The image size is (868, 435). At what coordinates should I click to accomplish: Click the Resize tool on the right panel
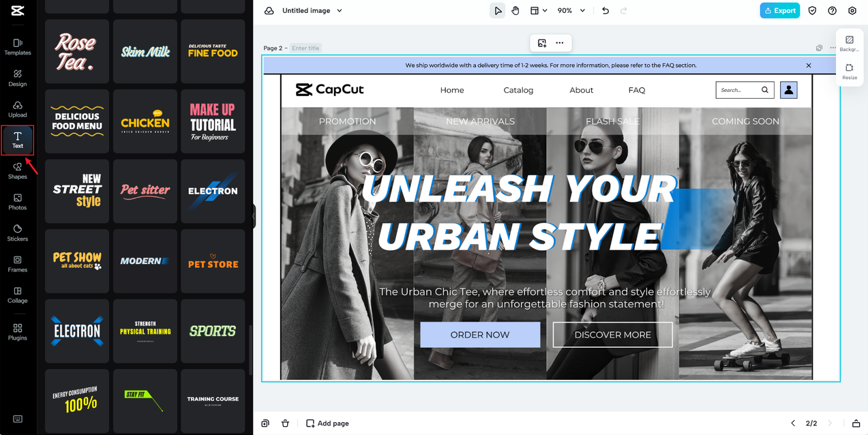tap(850, 72)
